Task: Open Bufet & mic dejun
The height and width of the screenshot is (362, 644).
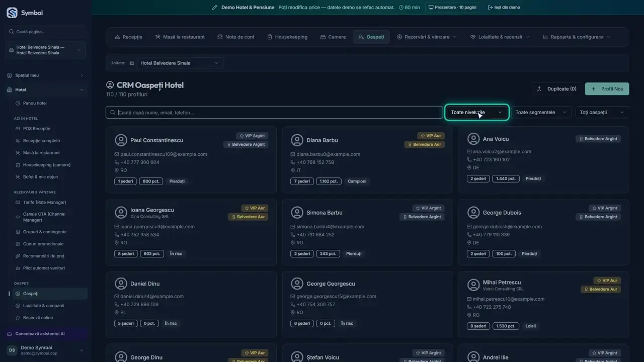Action: [40, 177]
